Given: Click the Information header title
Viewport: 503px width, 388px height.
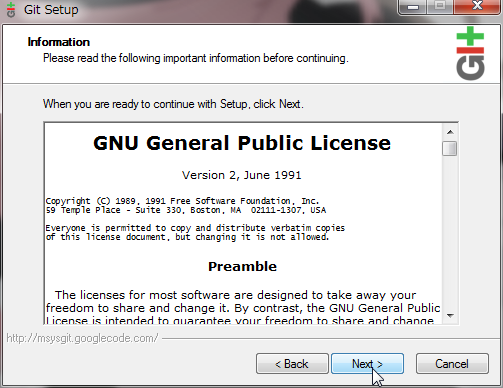Looking at the screenshot, I should (59, 42).
